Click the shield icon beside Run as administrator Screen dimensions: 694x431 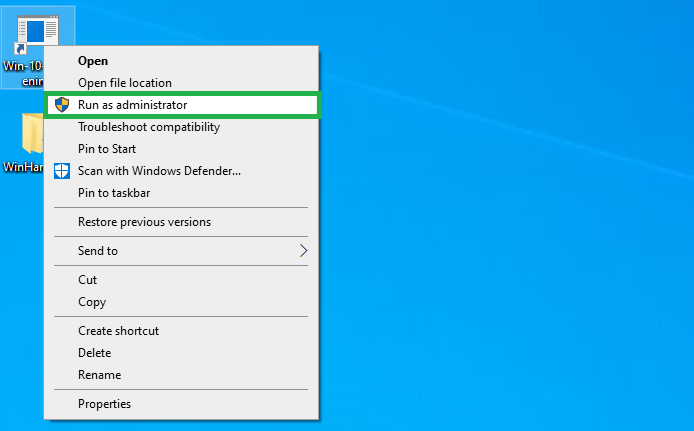coord(62,105)
